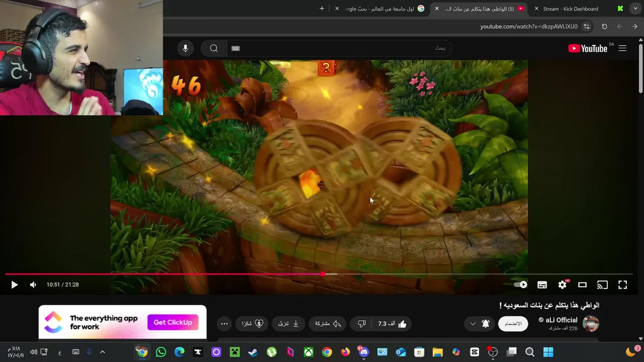
Task: Switch to Stream - Kick Dashboard tab
Action: (x=571, y=9)
